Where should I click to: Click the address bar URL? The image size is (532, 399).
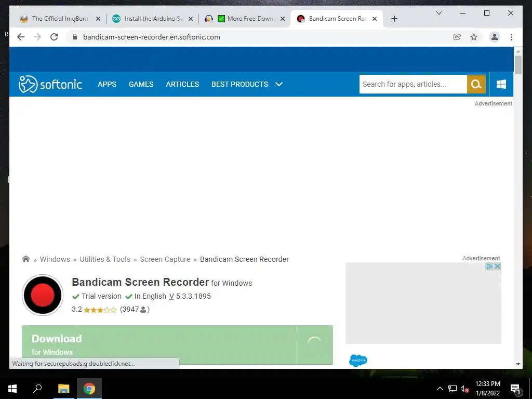click(x=151, y=37)
